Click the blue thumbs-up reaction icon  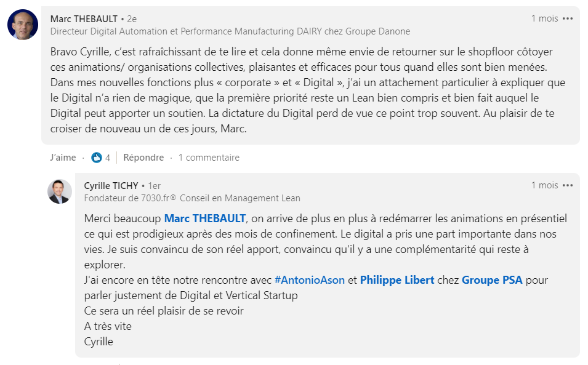(x=97, y=158)
